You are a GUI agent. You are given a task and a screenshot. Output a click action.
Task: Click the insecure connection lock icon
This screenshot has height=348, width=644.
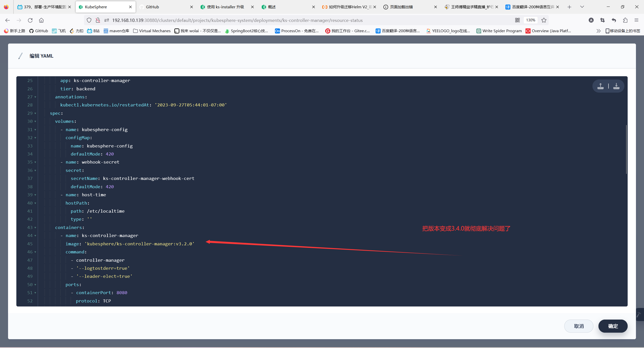click(x=98, y=20)
